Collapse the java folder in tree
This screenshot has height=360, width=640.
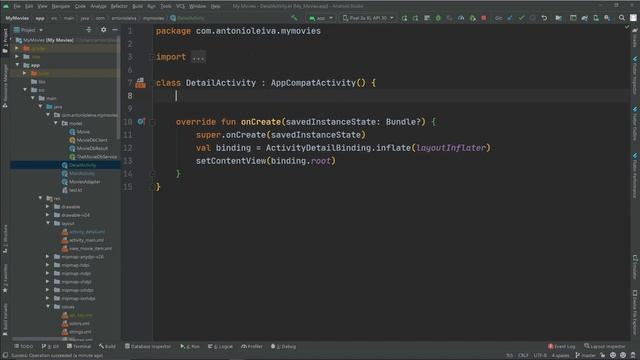tap(41, 107)
